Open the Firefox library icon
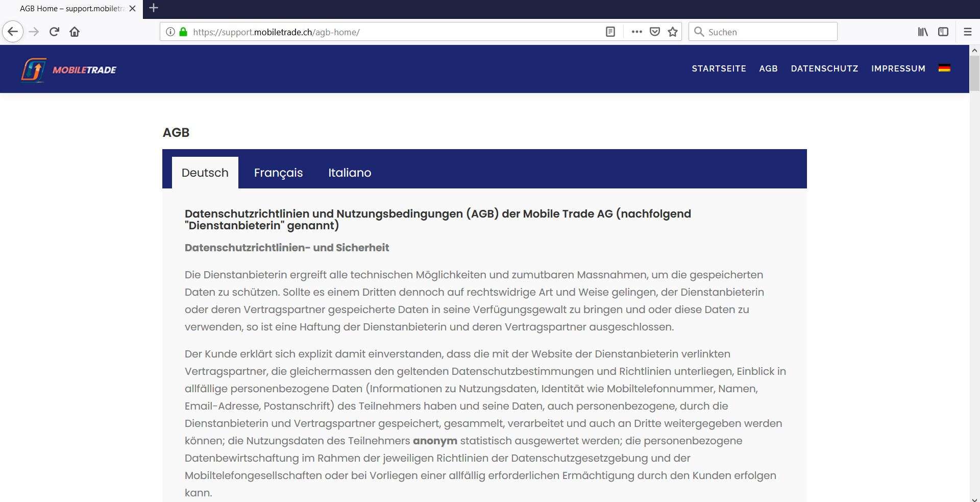This screenshot has width=980, height=502. coord(923,32)
